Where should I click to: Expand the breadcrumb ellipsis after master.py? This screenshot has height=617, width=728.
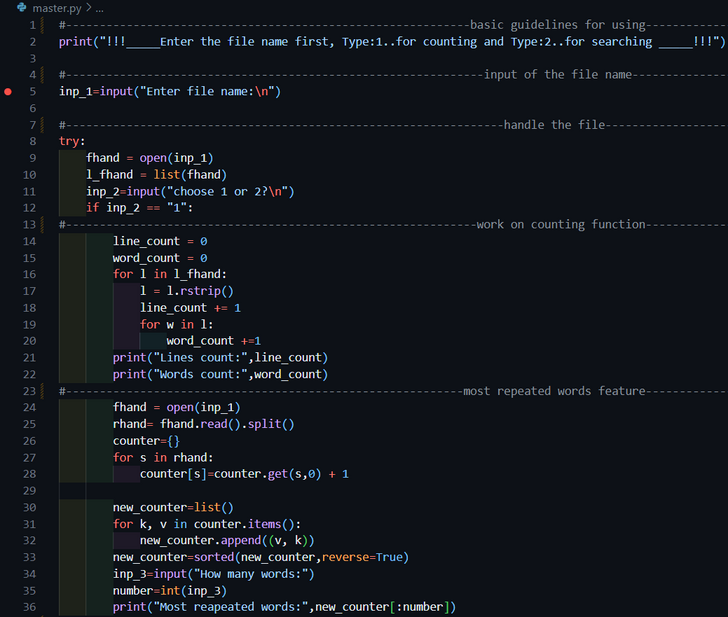click(x=99, y=8)
